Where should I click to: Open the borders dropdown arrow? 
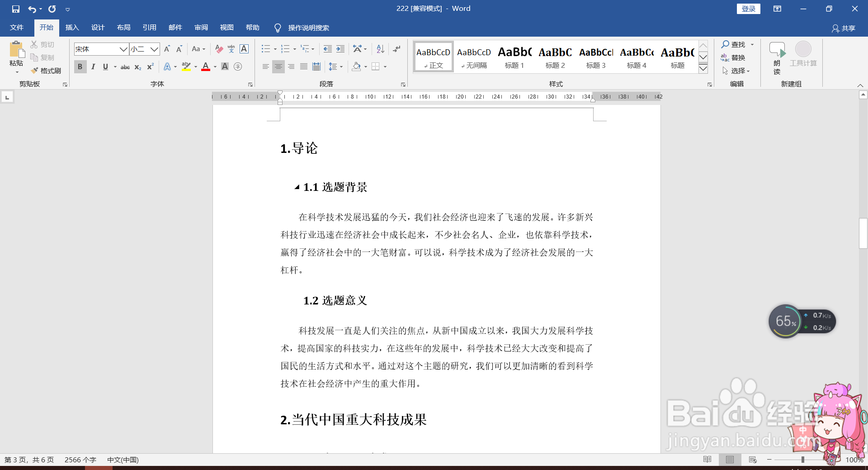[x=385, y=66]
